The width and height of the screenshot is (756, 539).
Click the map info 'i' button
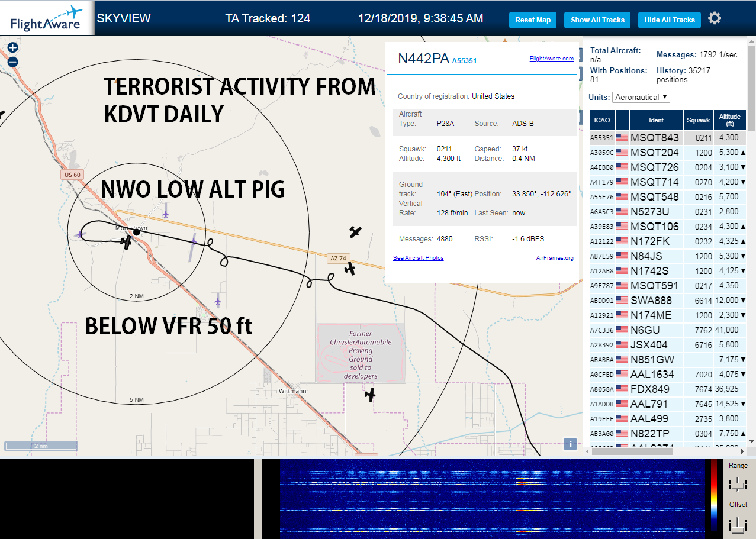click(570, 444)
